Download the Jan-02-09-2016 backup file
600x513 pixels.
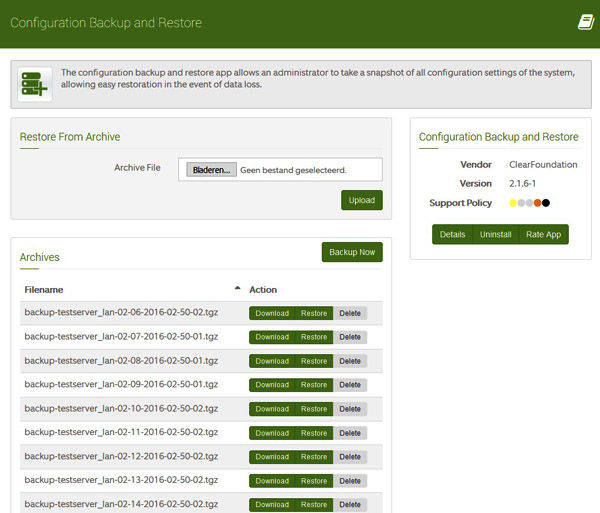point(271,385)
